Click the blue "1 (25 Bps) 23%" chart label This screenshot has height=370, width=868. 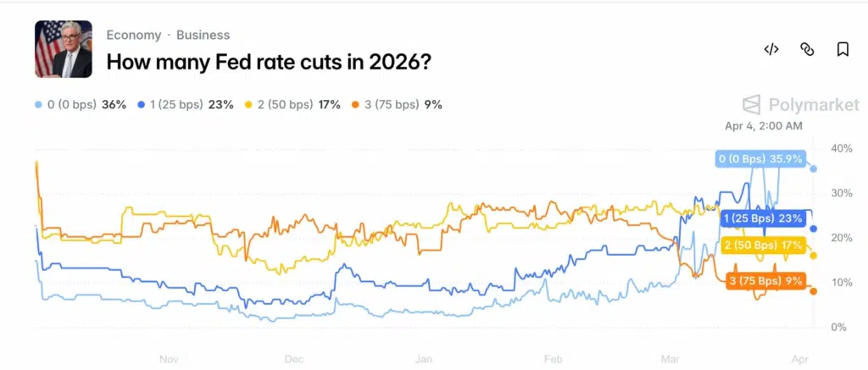(762, 218)
